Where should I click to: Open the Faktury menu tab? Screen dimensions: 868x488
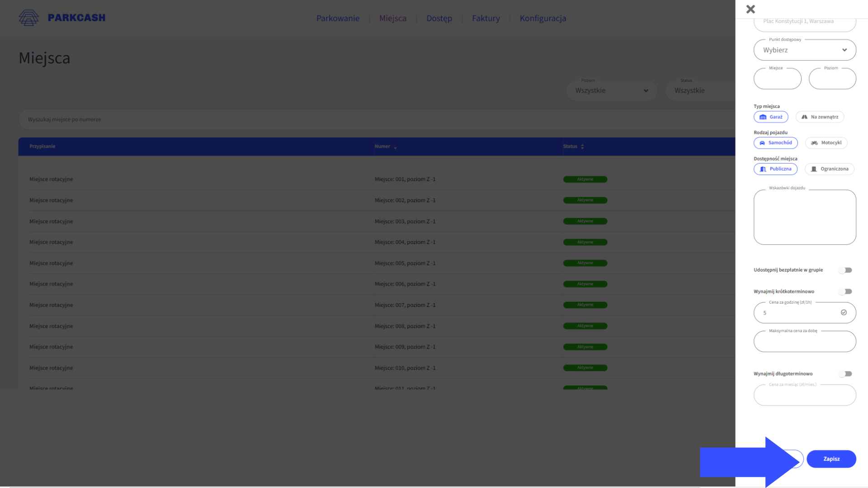click(486, 19)
